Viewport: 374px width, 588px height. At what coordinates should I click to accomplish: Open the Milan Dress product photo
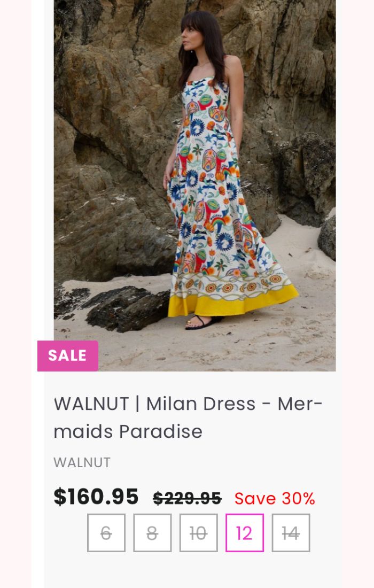[195, 185]
